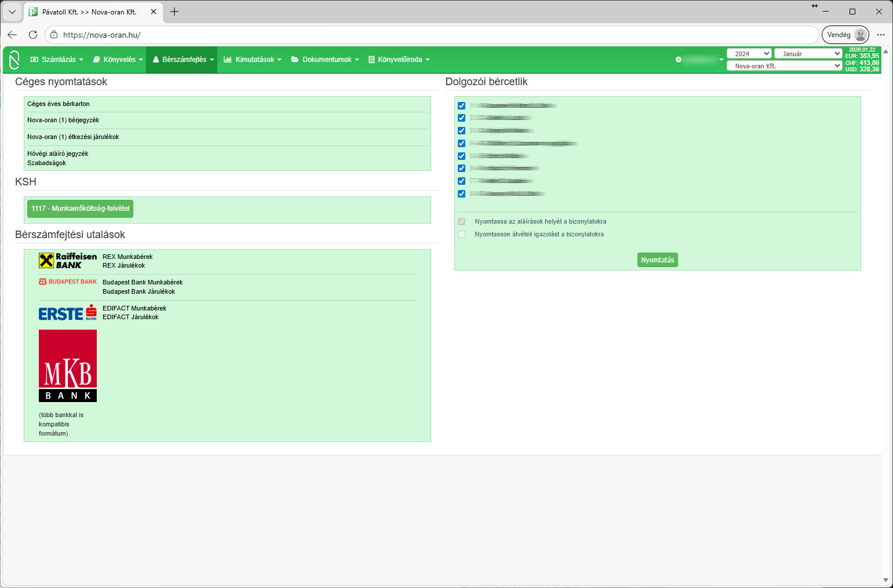Viewport: 893px width, 588px height.
Task: Enable Nyomtasson átvételi igazolást a bizonylatokra
Action: click(x=462, y=234)
